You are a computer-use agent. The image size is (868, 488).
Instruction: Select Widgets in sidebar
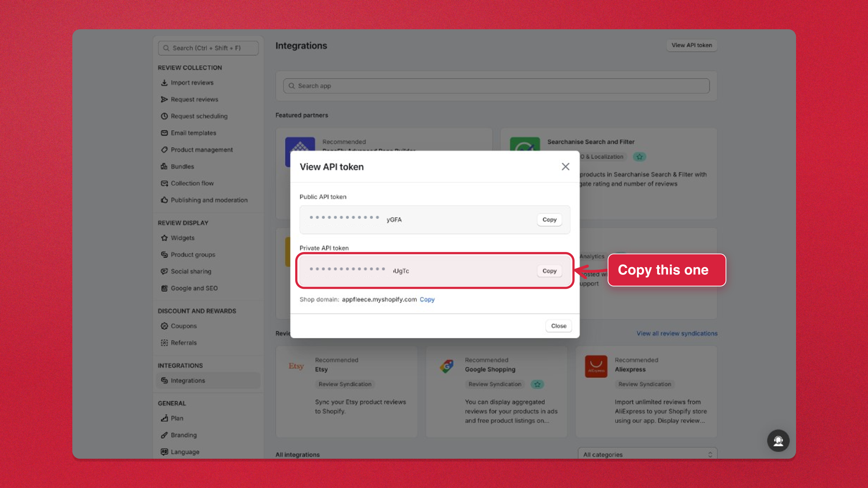[183, 238]
